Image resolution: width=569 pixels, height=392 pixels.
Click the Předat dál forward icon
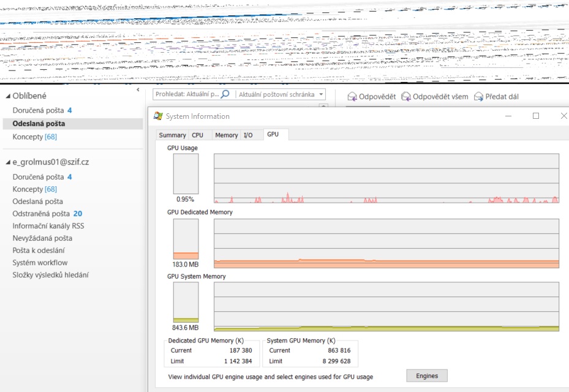tap(478, 97)
